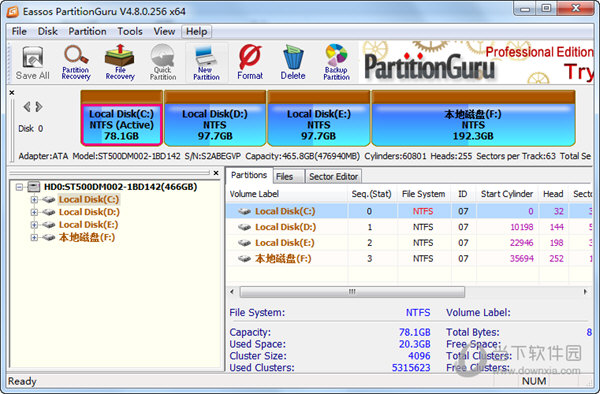Click the partition table horizontal scrollbar thumb
This screenshot has width=600, height=394.
pos(352,292)
